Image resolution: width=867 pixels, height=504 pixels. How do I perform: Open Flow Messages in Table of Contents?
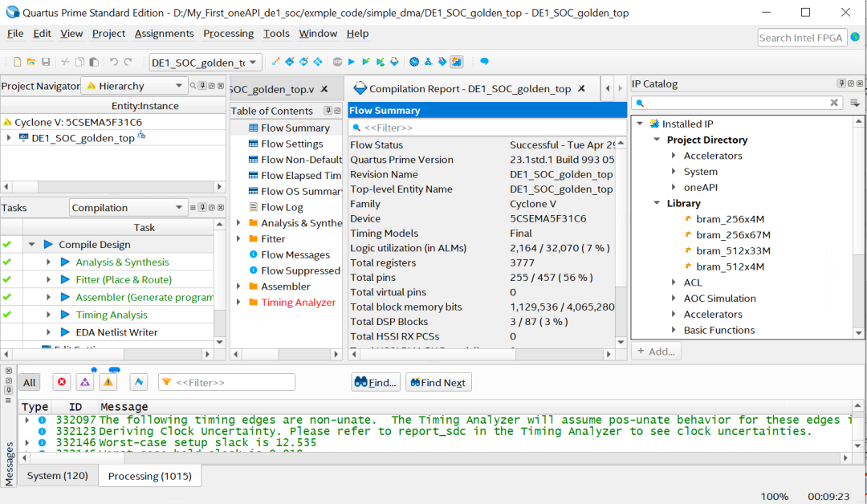pyautogui.click(x=295, y=254)
